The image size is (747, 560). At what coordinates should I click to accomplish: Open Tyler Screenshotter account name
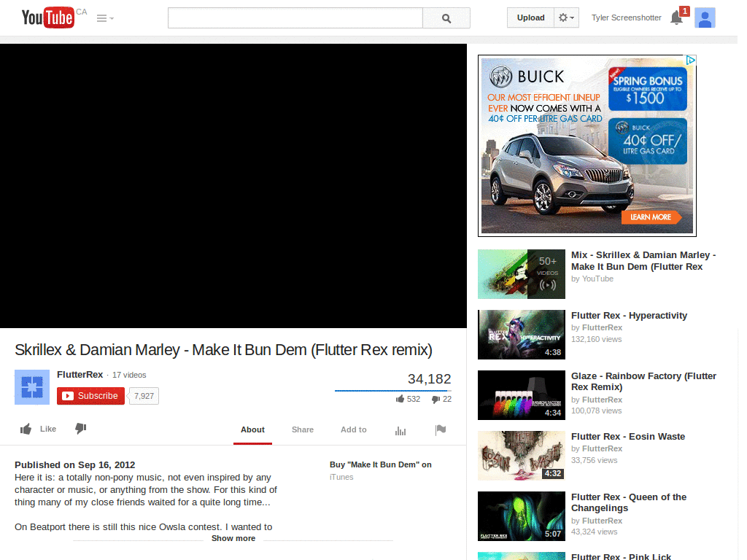pos(626,17)
